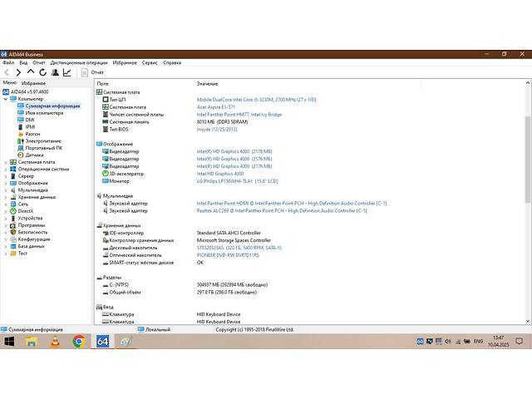
Task: Refresh the page with the Refresh icon
Action: click(x=42, y=72)
